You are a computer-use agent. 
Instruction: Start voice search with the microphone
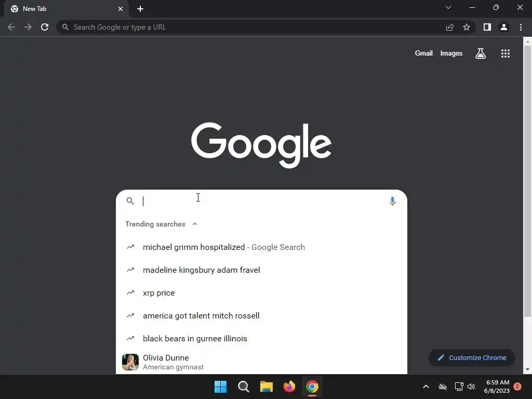[x=392, y=201]
